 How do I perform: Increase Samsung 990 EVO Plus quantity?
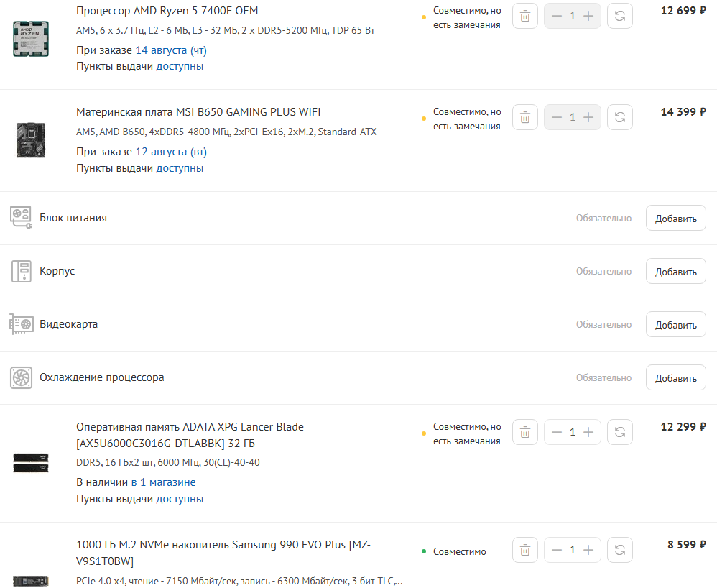tap(588, 550)
